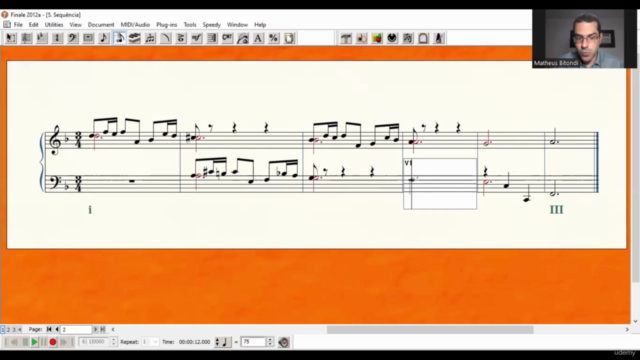Image resolution: width=640 pixels, height=360 pixels.
Task: Select the Key Signature tool
Action: pyautogui.click(x=42, y=38)
